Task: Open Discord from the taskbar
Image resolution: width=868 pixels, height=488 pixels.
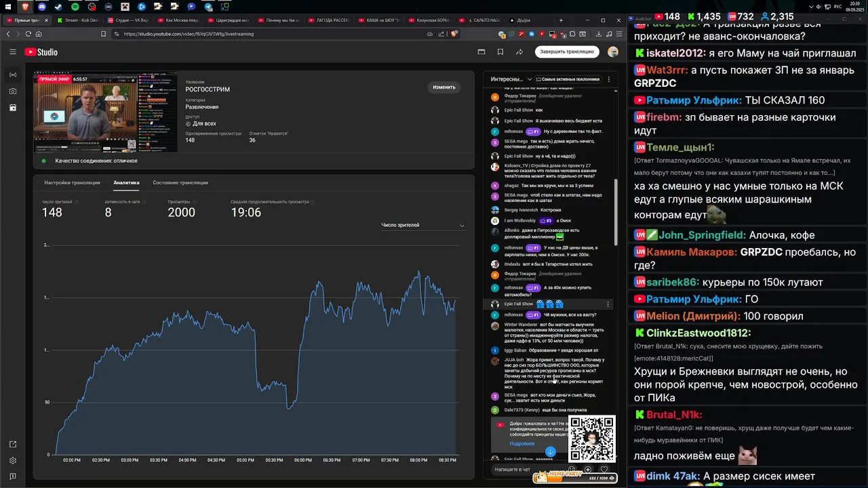Action: click(42, 6)
